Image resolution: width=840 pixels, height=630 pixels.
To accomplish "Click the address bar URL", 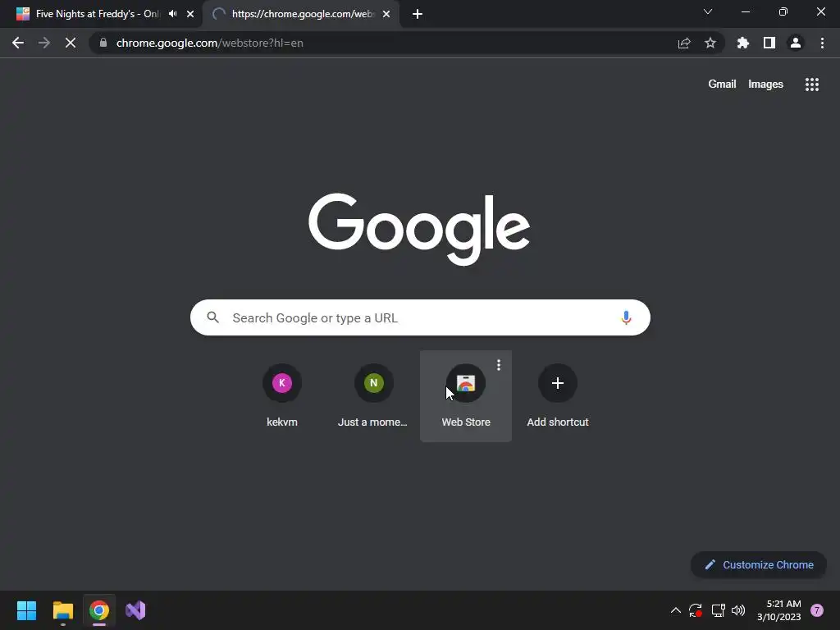I will [x=209, y=43].
